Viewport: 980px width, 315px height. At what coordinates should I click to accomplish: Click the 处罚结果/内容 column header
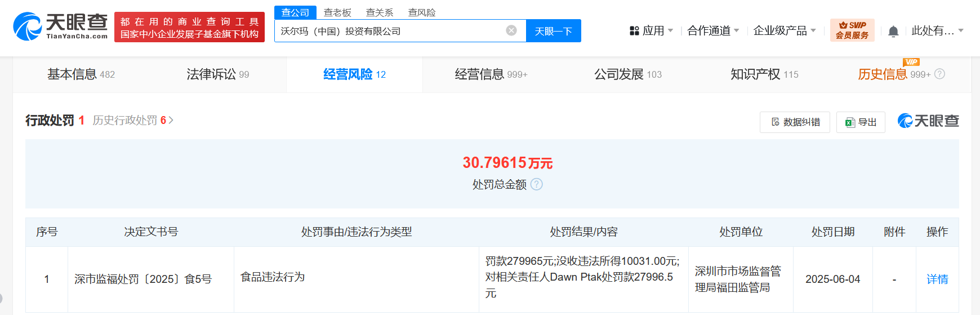click(583, 232)
